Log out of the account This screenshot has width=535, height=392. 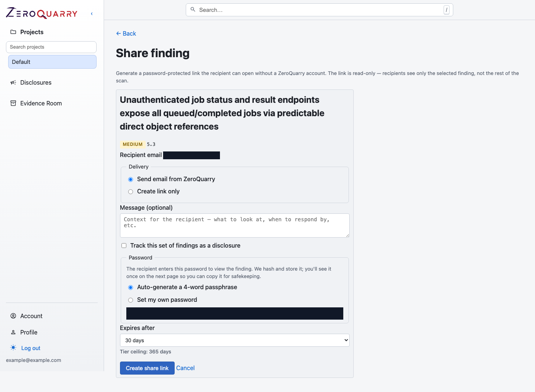coord(31,348)
